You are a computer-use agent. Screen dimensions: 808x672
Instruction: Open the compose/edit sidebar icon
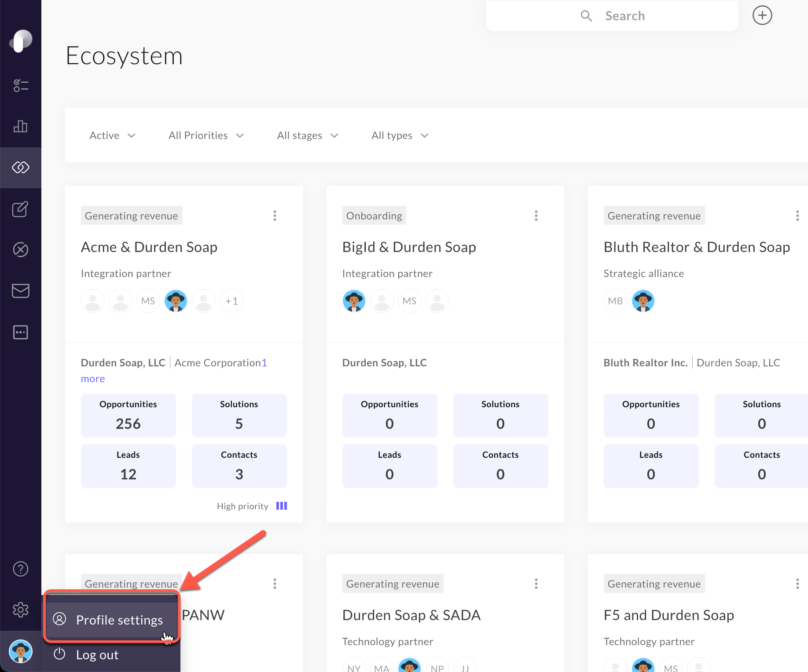click(x=21, y=209)
